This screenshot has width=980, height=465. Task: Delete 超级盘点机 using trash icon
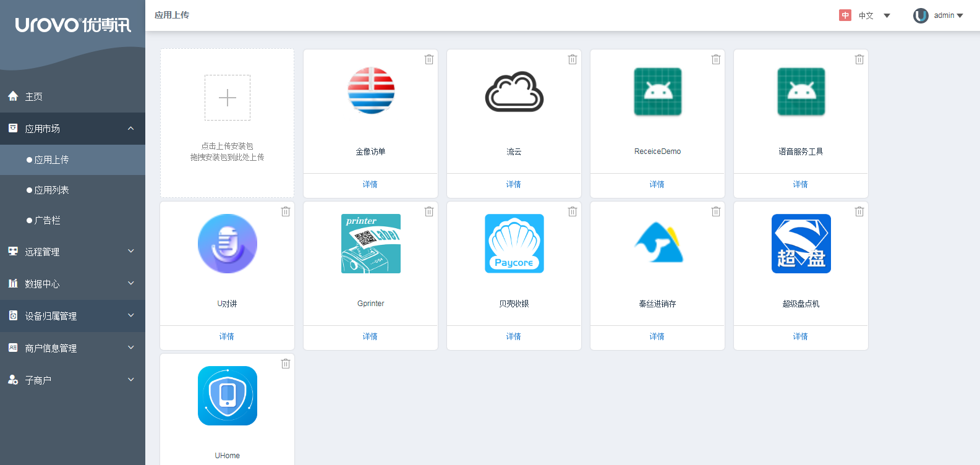pos(859,211)
